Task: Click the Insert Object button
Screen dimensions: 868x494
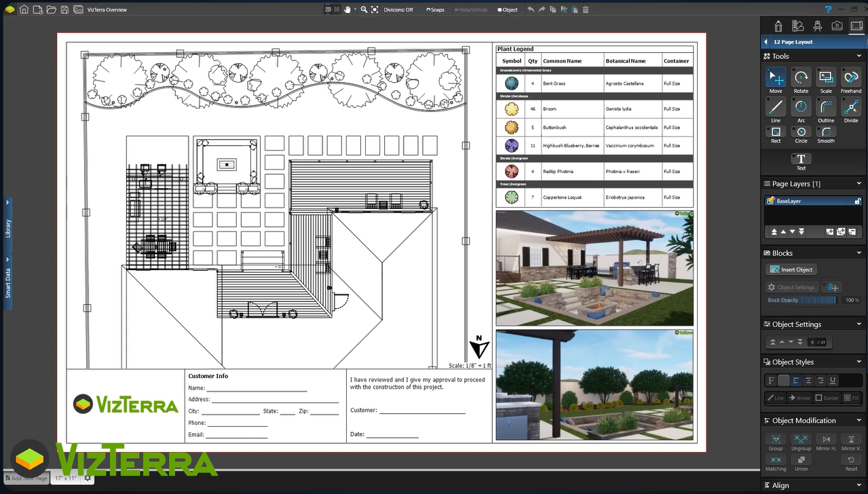Action: [791, 269]
